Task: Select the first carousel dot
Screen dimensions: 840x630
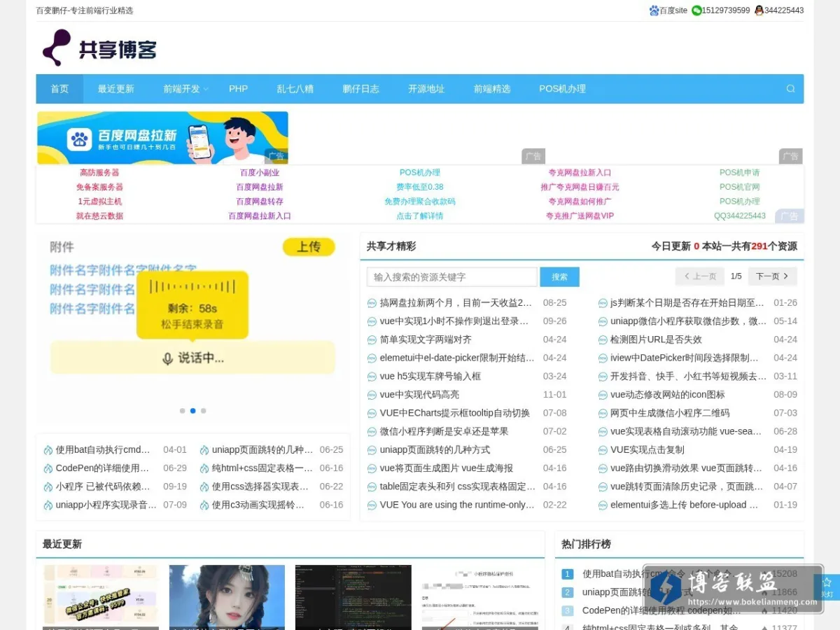Action: click(x=183, y=411)
